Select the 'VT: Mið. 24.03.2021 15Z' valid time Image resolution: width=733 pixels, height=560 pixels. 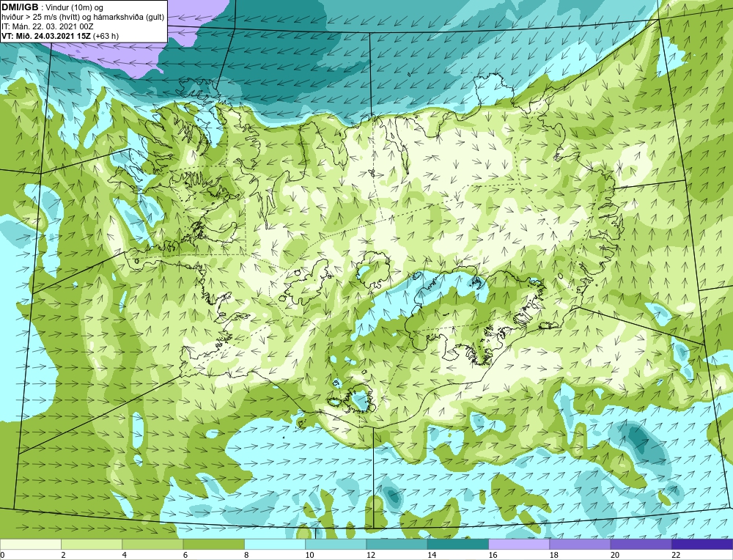46,36
